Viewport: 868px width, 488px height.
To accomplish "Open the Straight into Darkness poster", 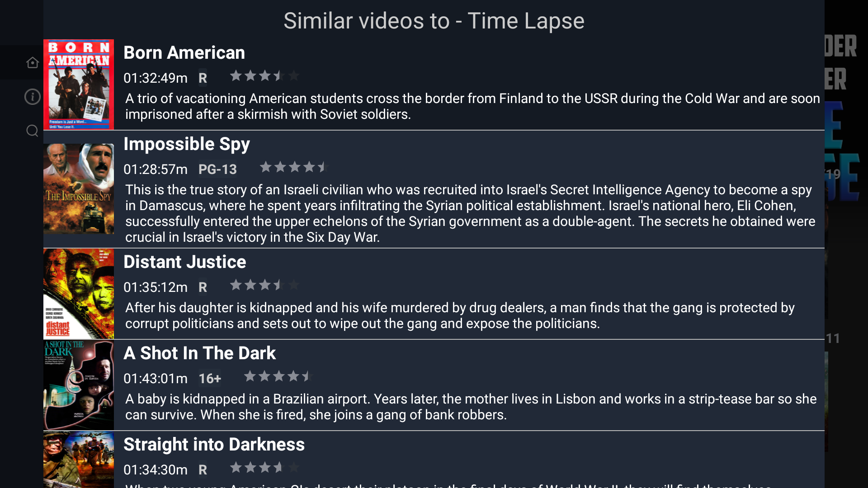I will coord(79,461).
